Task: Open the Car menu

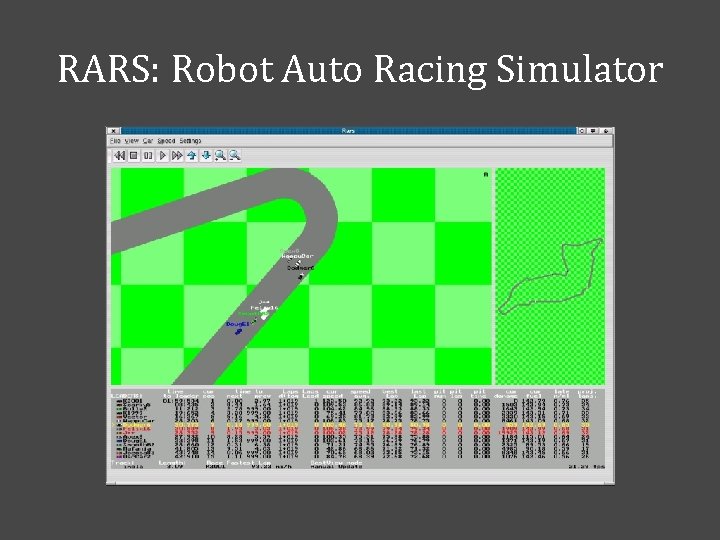Action: tap(148, 141)
